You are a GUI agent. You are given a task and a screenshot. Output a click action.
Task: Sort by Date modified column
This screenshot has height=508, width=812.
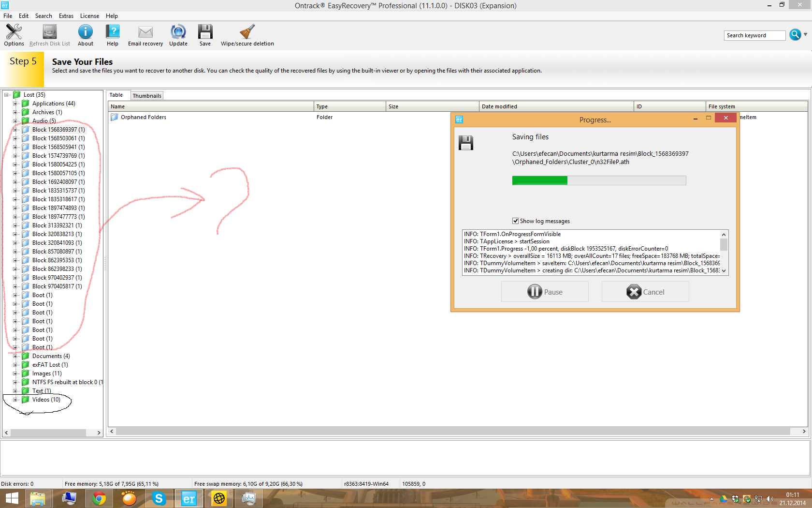(x=556, y=106)
